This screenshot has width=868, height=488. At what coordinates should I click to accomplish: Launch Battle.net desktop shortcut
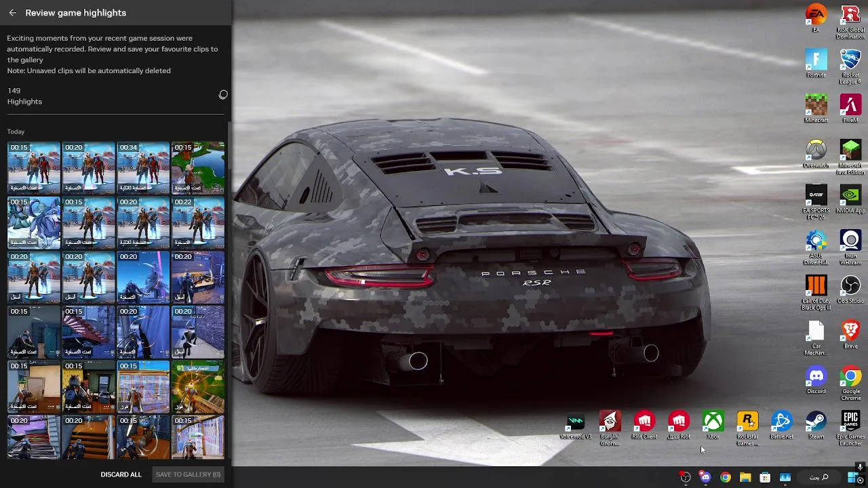tap(782, 425)
